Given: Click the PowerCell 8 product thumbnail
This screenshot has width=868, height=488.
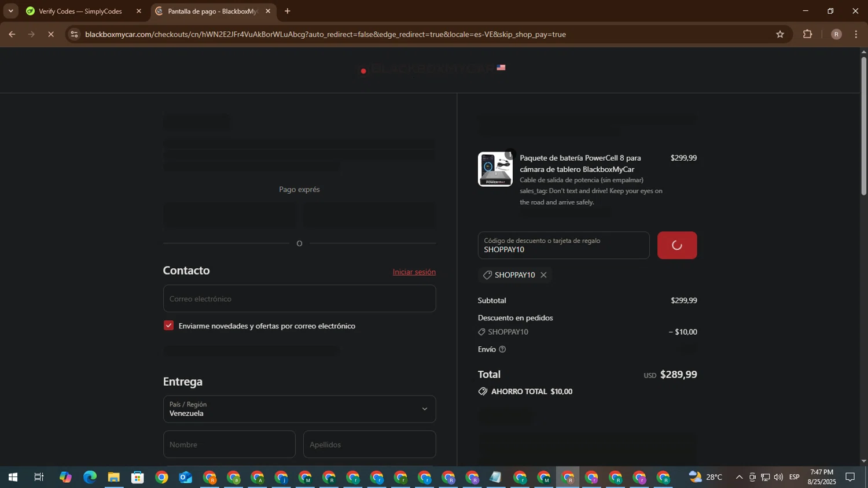Looking at the screenshot, I should pos(495,169).
